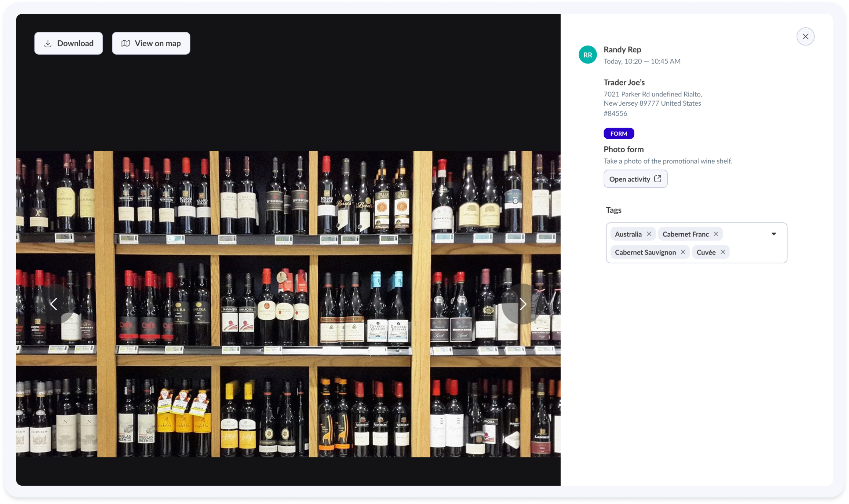Remove the Cabernet Sauvignon tag
Screen dimensions: 849x504
pos(683,252)
